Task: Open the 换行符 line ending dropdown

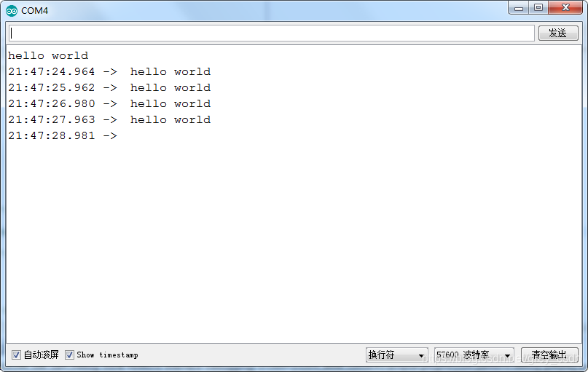Action: [397, 355]
